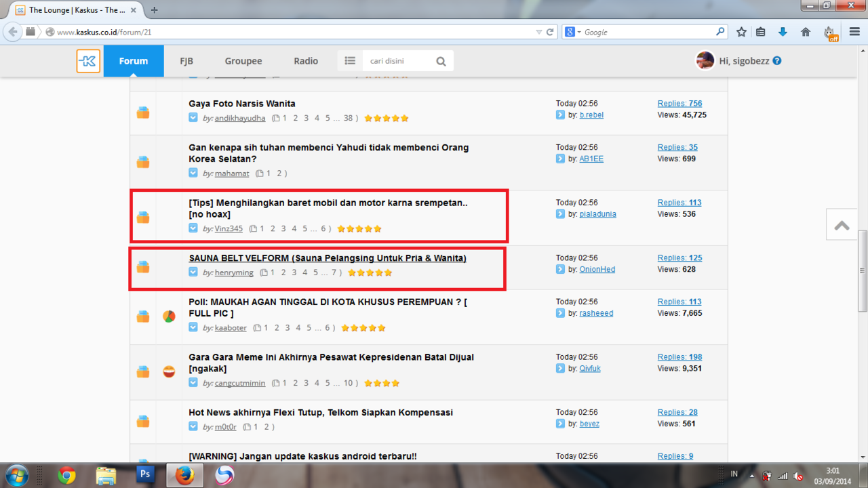The image size is (868, 488).
Task: Go to last post by beyez
Action: pyautogui.click(x=560, y=424)
